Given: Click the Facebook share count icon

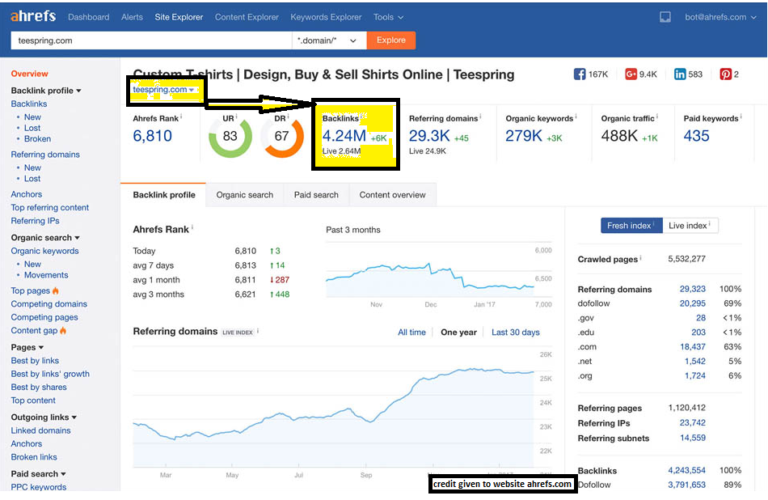Looking at the screenshot, I should coord(579,74).
